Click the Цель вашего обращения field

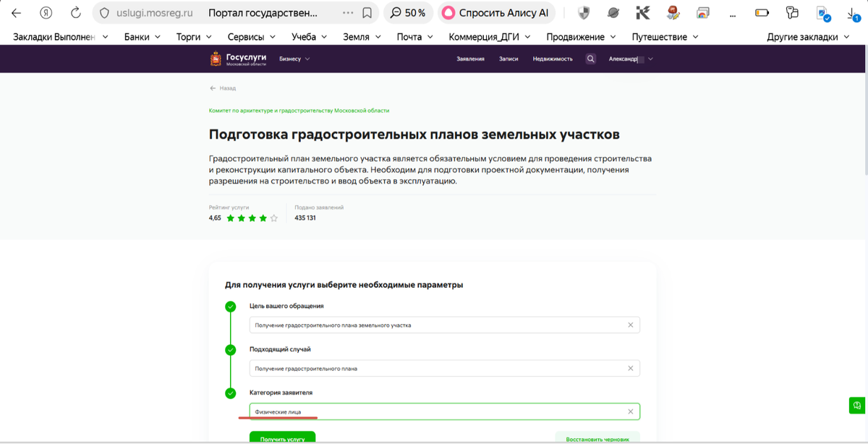(444, 325)
